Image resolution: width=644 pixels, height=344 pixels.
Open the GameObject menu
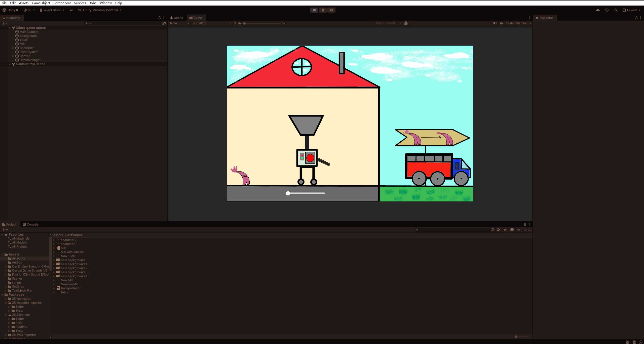point(41,3)
